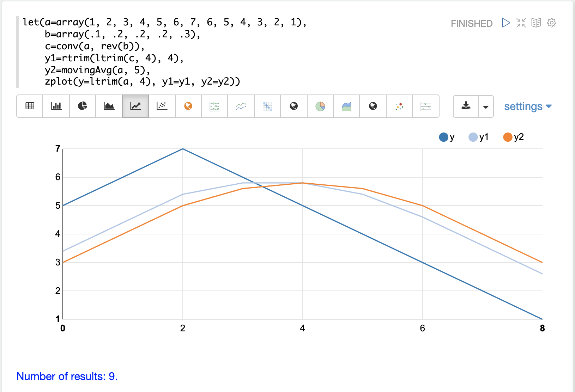The width and height of the screenshot is (575, 392).
Task: Select the scatter chart visualization
Action: pos(162,106)
